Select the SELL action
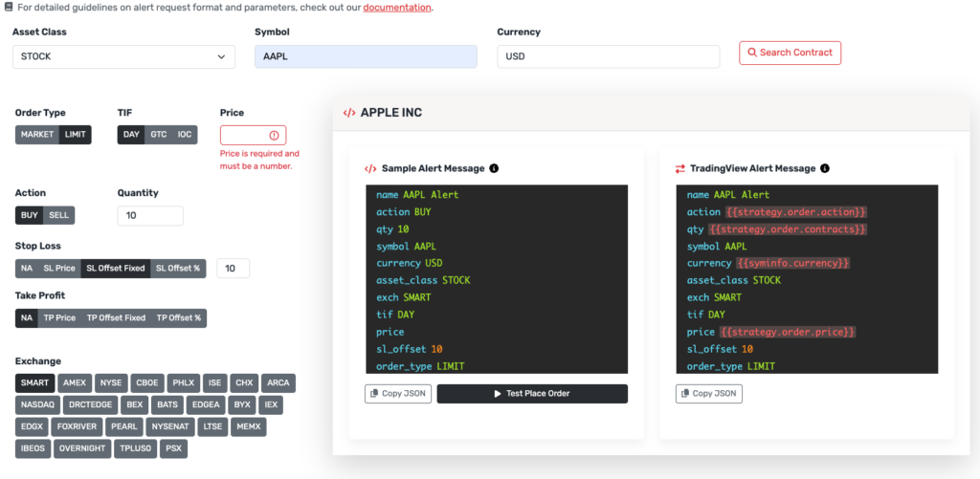 point(59,215)
